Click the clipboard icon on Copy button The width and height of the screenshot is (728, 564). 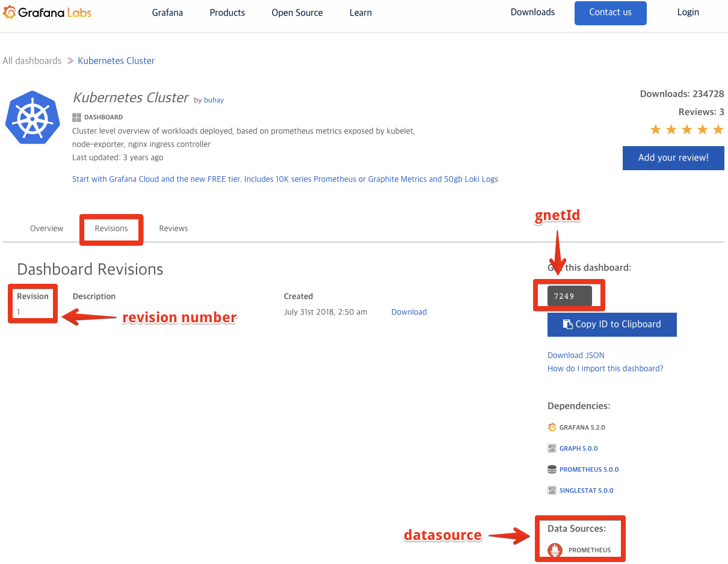point(568,324)
